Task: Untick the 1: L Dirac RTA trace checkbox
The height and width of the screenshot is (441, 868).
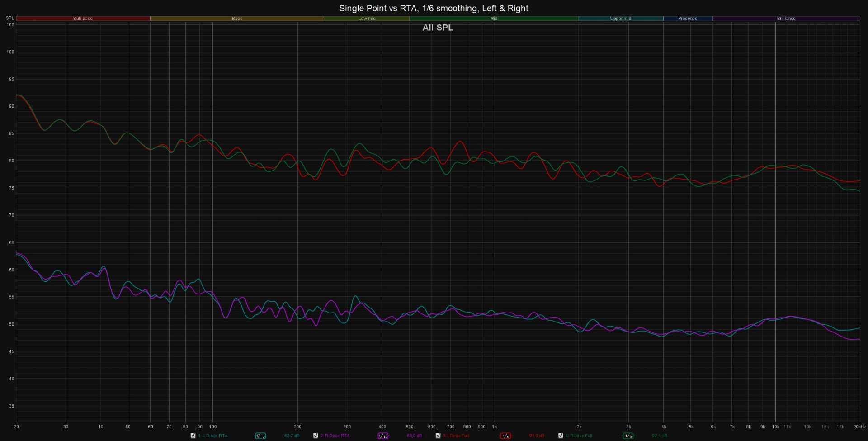Action: point(193,436)
